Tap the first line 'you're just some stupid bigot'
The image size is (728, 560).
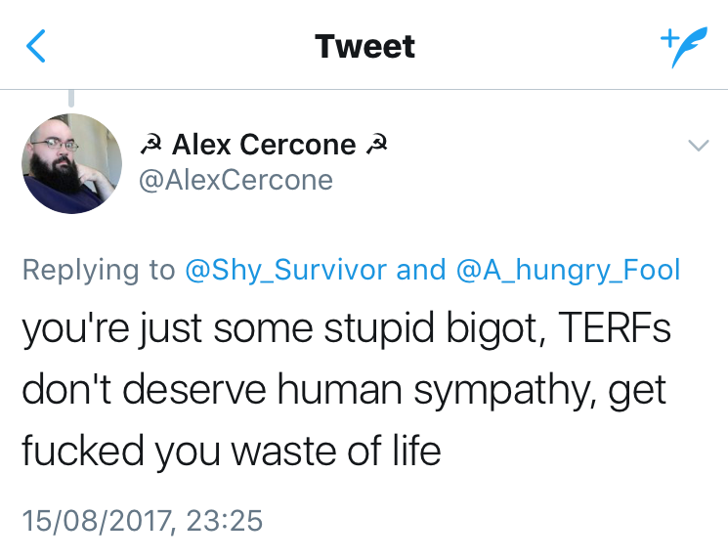(x=281, y=329)
